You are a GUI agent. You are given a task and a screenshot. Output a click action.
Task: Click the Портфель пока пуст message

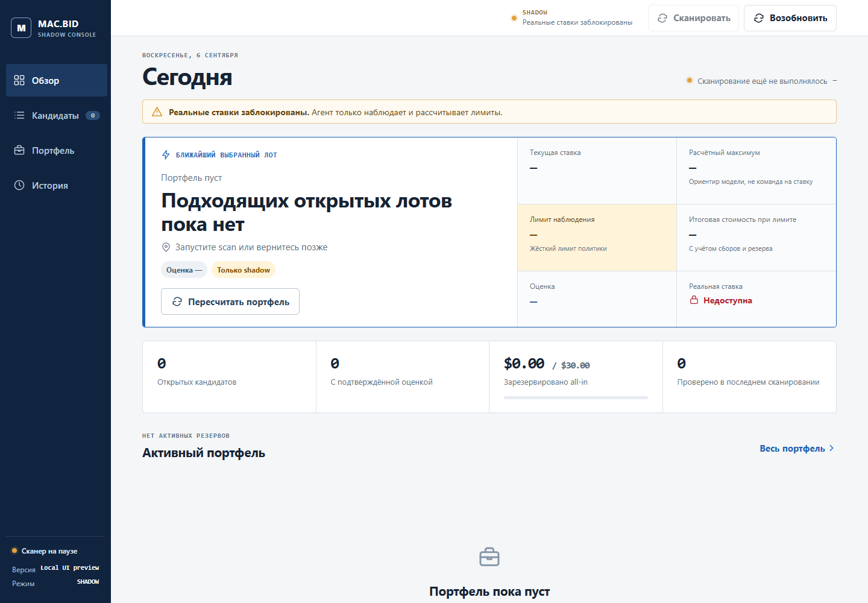pos(489,592)
